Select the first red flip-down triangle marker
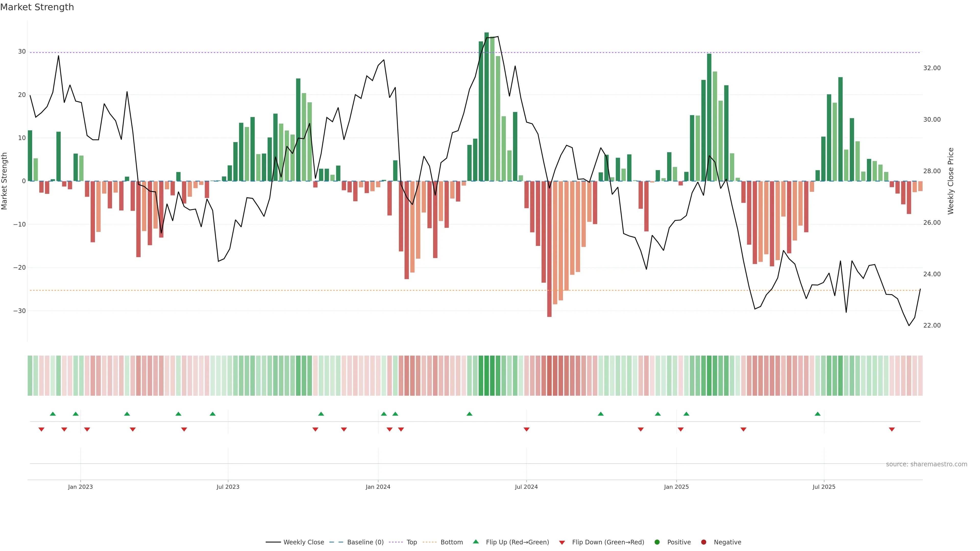 pos(41,429)
